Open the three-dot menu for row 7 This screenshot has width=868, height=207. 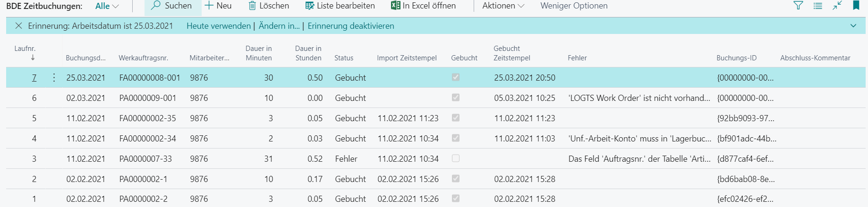coord(54,77)
